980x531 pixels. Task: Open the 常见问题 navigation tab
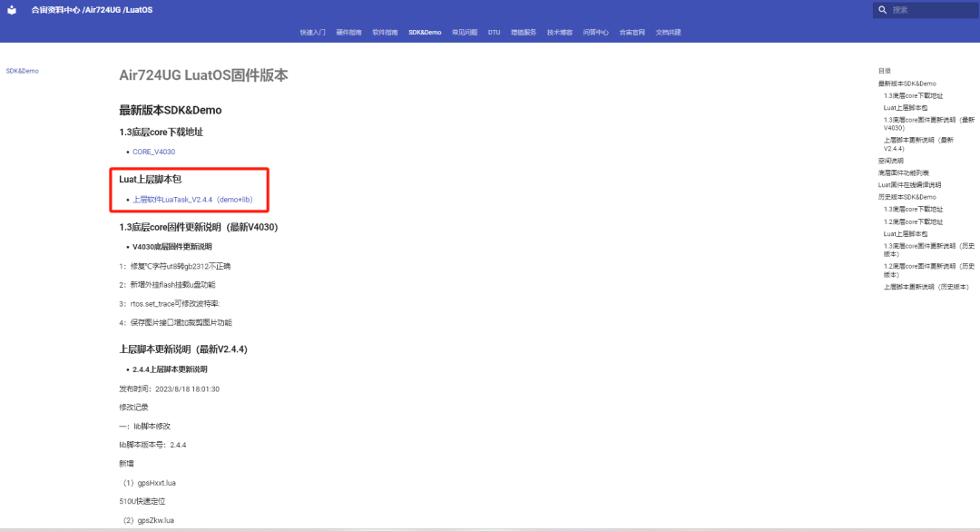(x=465, y=33)
